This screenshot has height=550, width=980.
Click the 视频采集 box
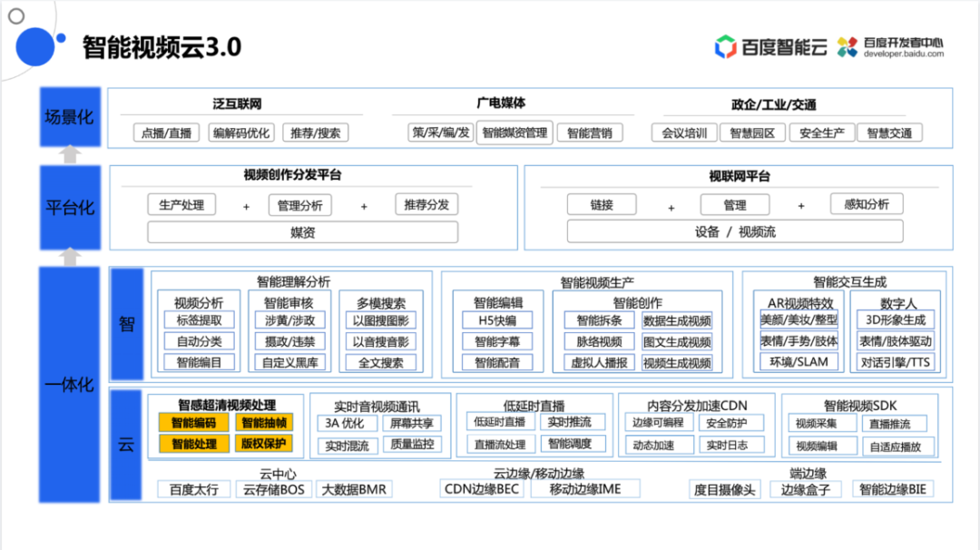point(822,423)
